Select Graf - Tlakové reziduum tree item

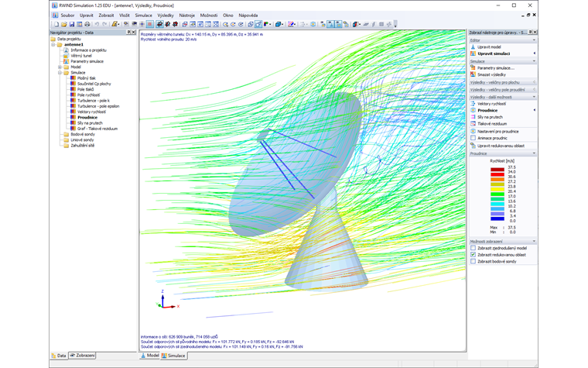(x=97, y=129)
